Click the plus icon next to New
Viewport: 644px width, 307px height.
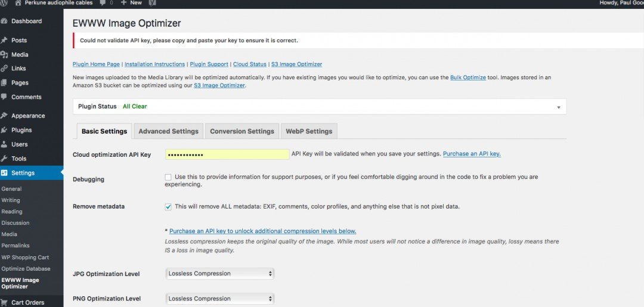tap(123, 3)
